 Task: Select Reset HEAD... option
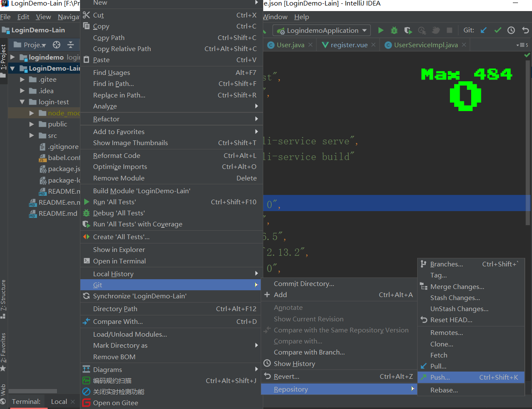(x=471, y=320)
